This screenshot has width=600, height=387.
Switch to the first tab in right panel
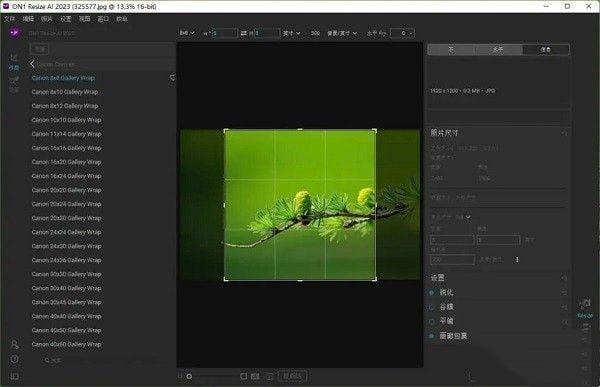(451, 49)
